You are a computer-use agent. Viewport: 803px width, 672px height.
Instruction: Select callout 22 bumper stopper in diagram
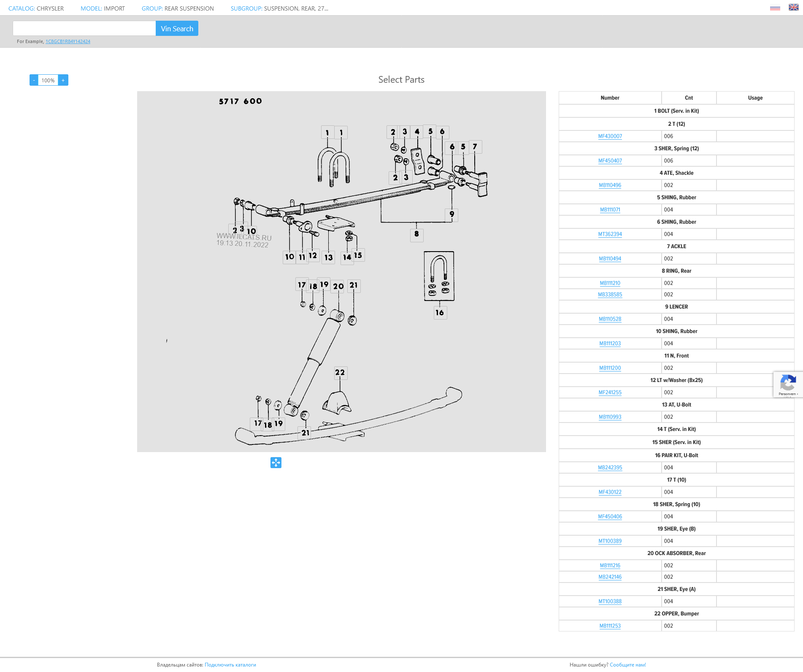click(340, 372)
